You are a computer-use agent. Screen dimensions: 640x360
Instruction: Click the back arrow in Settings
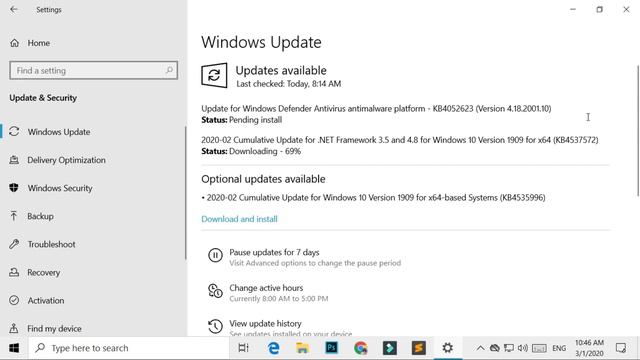click(14, 9)
